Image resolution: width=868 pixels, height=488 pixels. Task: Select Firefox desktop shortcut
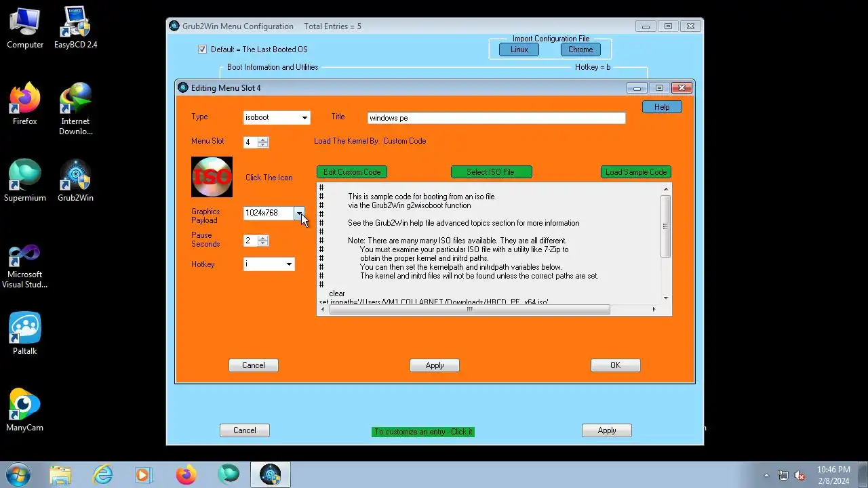(x=25, y=104)
